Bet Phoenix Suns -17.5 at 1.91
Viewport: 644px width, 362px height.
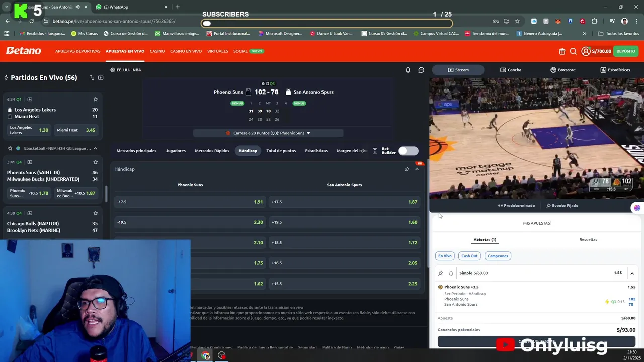[x=190, y=202]
